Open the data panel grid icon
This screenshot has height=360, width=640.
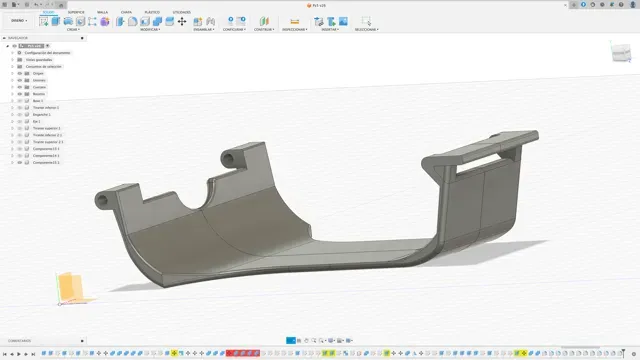tap(5, 5)
